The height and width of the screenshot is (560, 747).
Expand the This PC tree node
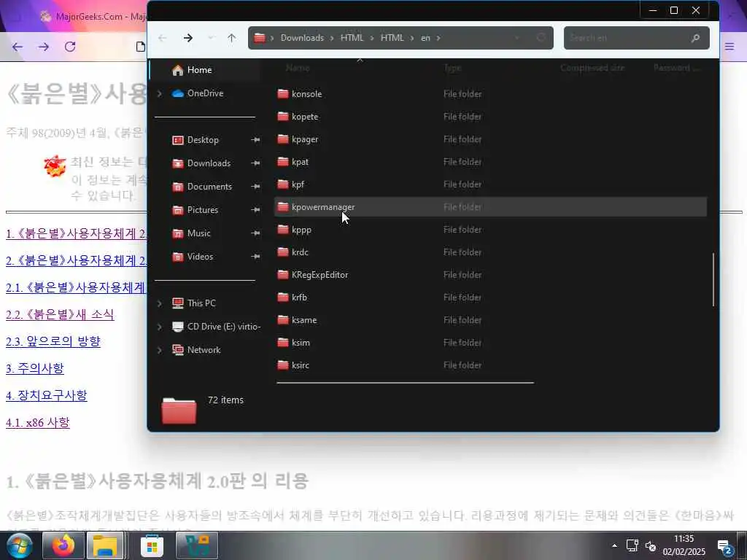[160, 303]
